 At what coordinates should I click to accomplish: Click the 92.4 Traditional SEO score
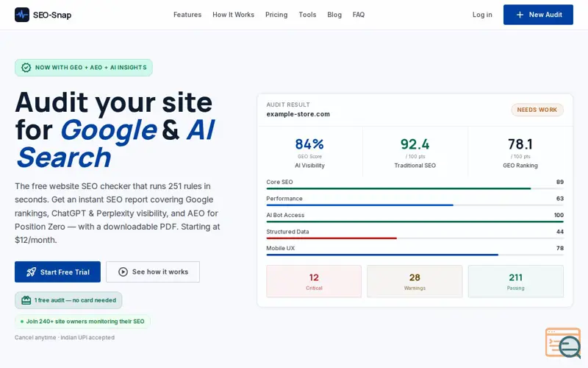pos(415,144)
